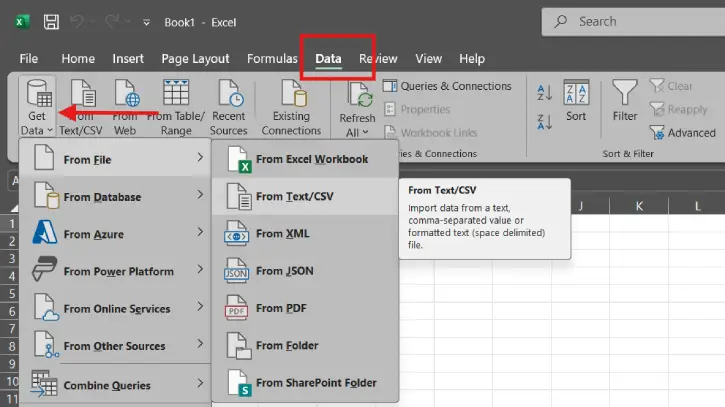
Task: Click the Properties ribbon button
Action: (x=417, y=109)
